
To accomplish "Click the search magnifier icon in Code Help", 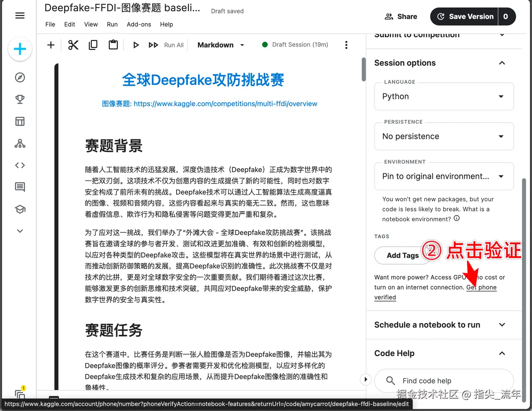I will click(x=390, y=381).
